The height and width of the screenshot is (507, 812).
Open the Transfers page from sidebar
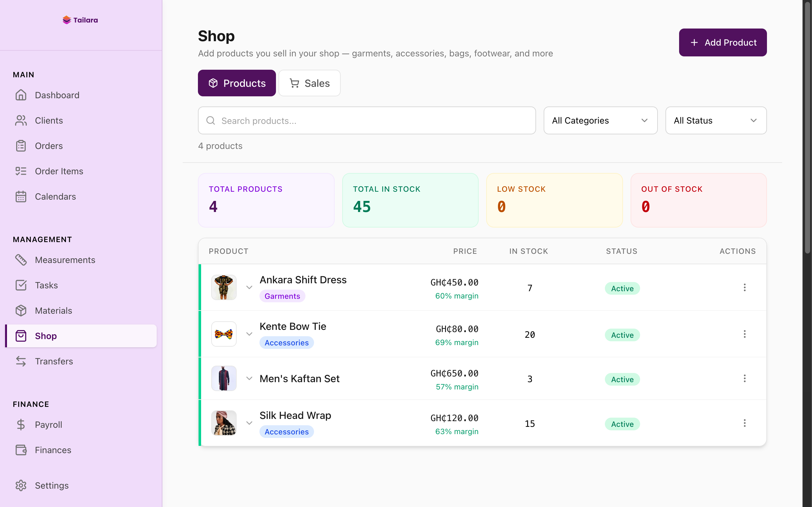click(x=54, y=361)
